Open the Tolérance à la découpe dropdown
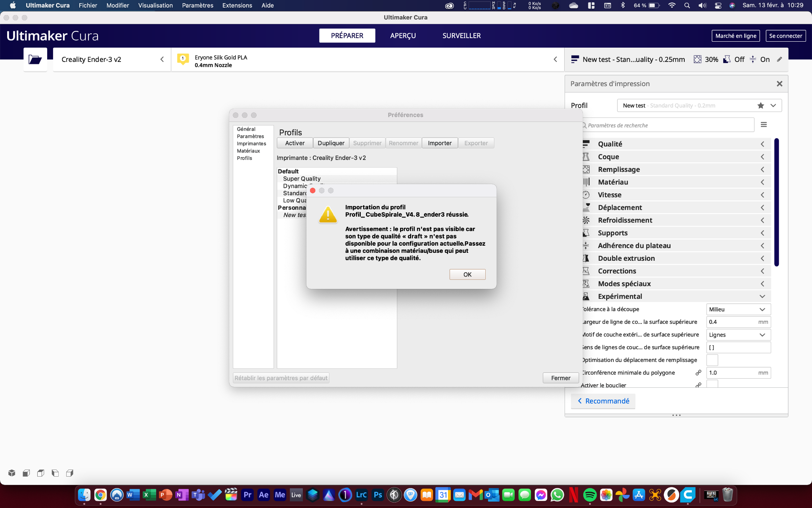Viewport: 812px width, 508px height. point(738,309)
